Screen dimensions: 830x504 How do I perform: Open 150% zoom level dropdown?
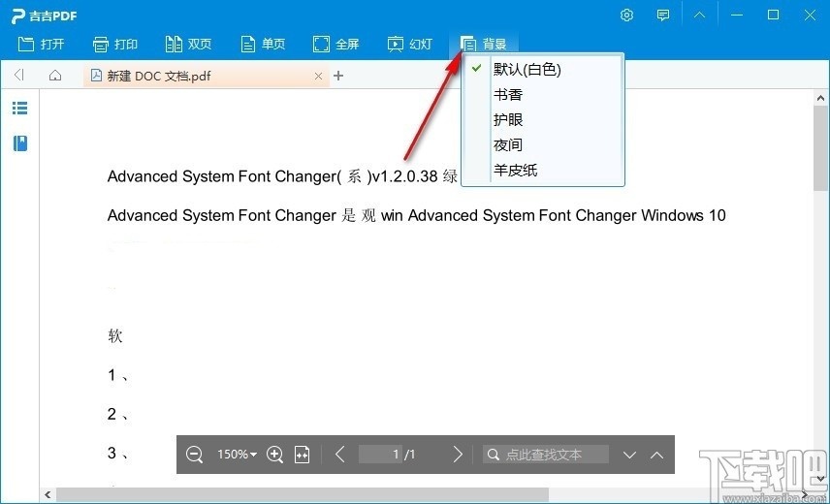pos(237,455)
